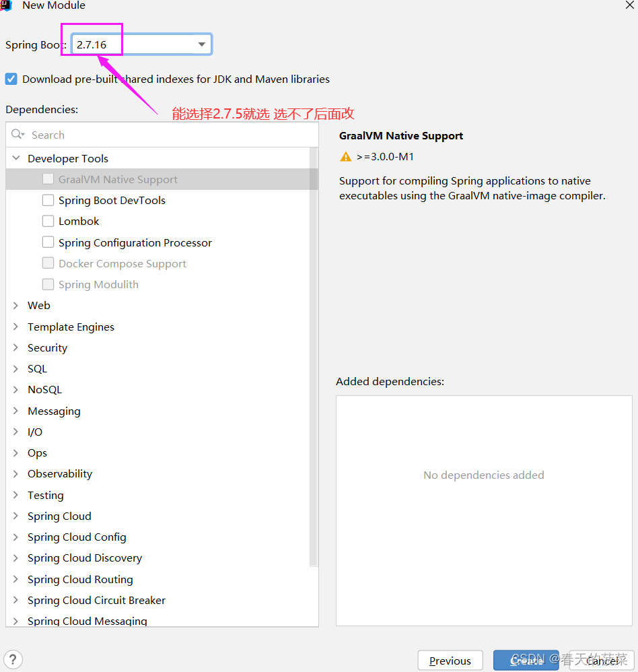Screen dimensions: 638x672
Task: Close the New Module dialog
Action: coord(629,5)
